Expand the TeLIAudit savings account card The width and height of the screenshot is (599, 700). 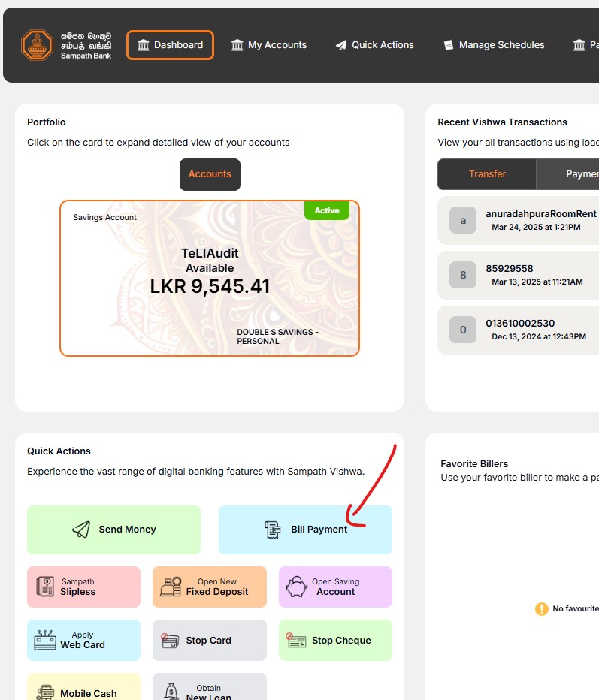[x=210, y=278]
